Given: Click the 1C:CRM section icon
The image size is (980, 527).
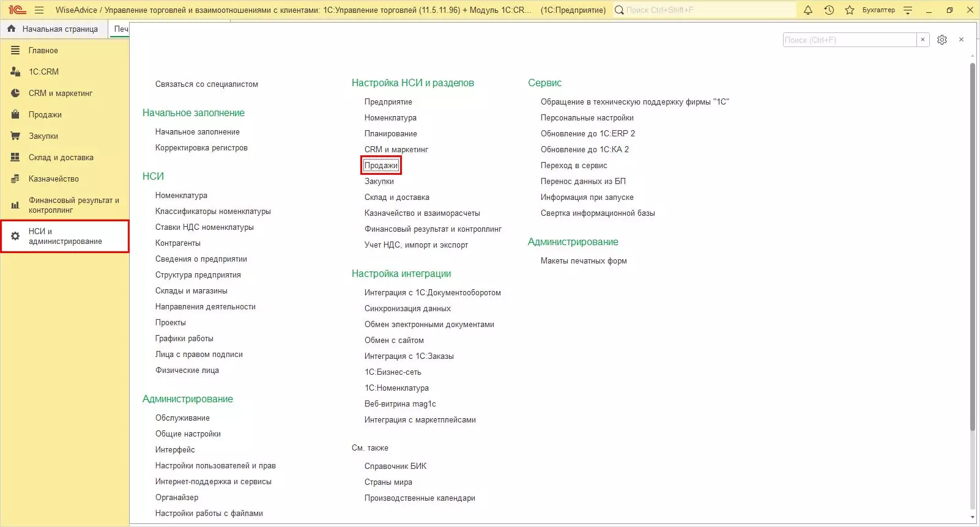Looking at the screenshot, I should click(15, 72).
